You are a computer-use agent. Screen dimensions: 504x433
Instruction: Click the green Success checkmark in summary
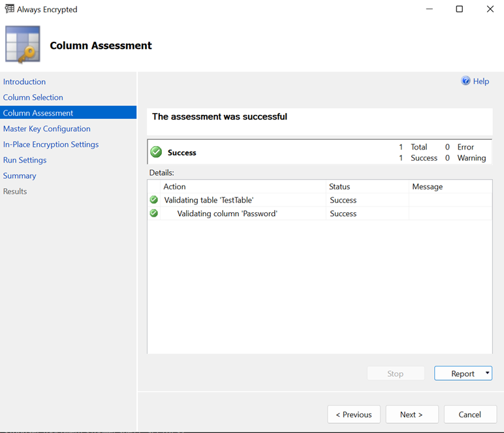coord(156,152)
